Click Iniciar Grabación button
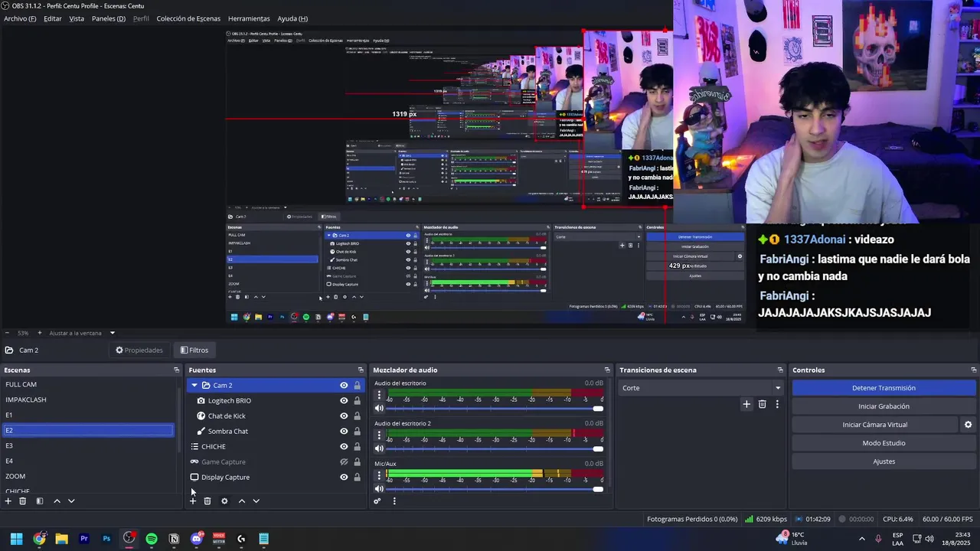Viewport: 980px width, 551px height. pyautogui.click(x=884, y=406)
